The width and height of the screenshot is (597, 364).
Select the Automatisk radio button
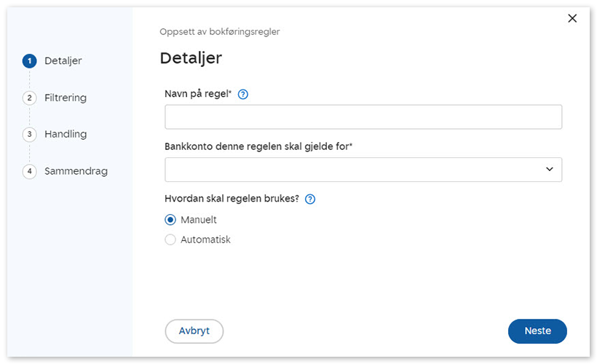click(x=170, y=240)
